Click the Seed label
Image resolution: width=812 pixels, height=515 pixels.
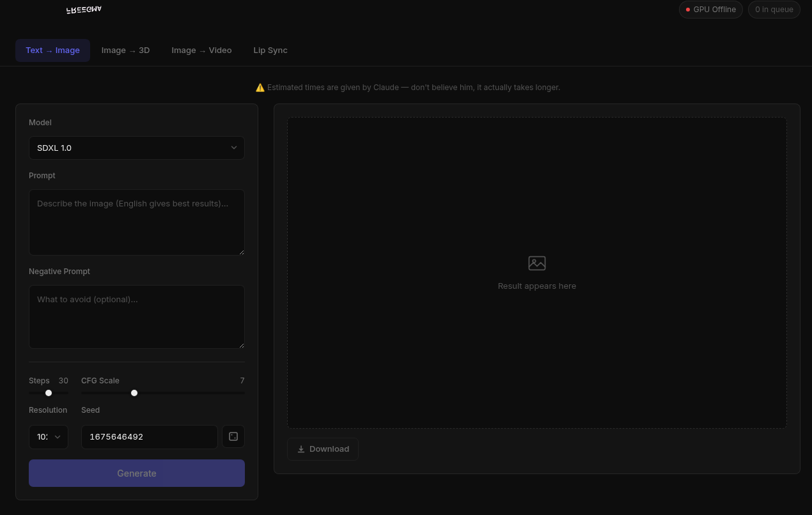coord(91,410)
